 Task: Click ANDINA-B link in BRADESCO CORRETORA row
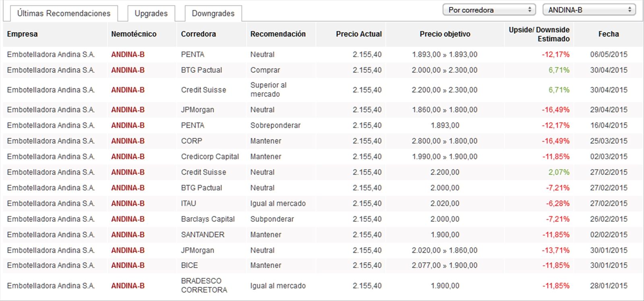coord(128,286)
